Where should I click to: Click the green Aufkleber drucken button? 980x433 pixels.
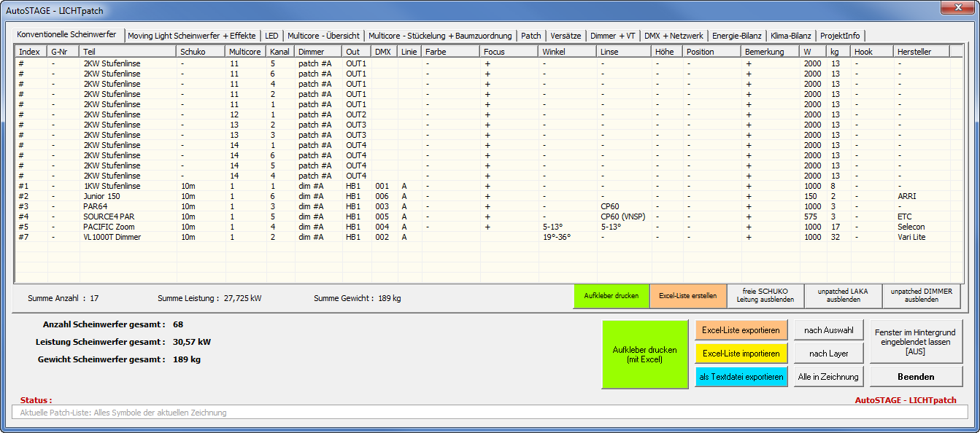click(x=611, y=296)
